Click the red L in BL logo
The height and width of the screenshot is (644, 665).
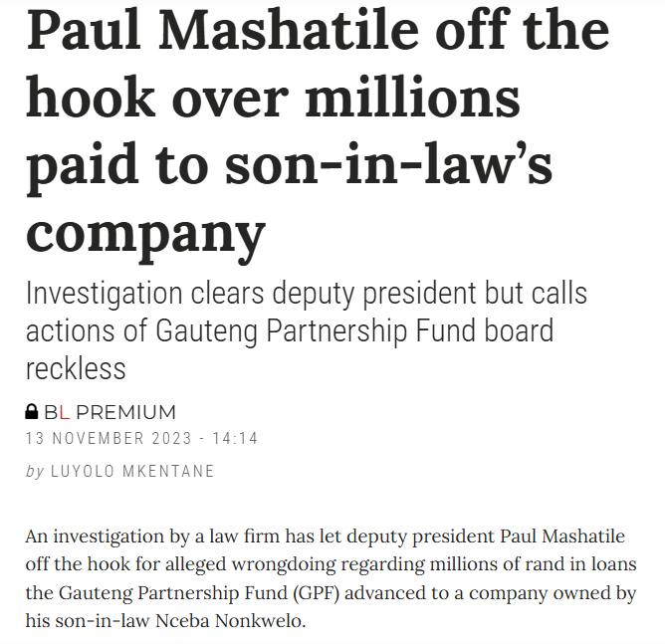click(x=65, y=412)
